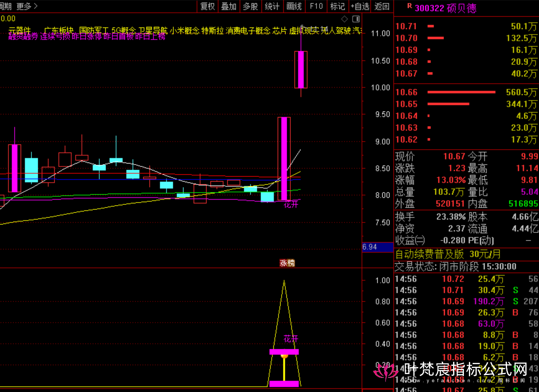
Task: Click the 涨榜 marker under the chart
Action: 287,263
